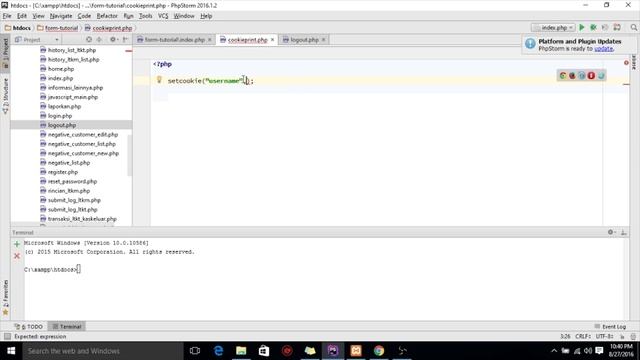Image resolution: width=640 pixels, height=360 pixels.
Task: Open Terminal panel gear settings
Action: coord(611,232)
